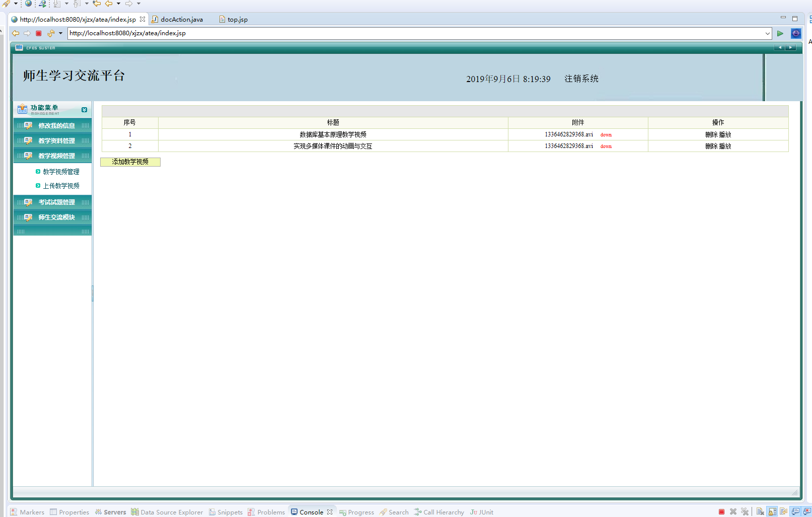
Task: Open the Servers view tab
Action: point(114,512)
